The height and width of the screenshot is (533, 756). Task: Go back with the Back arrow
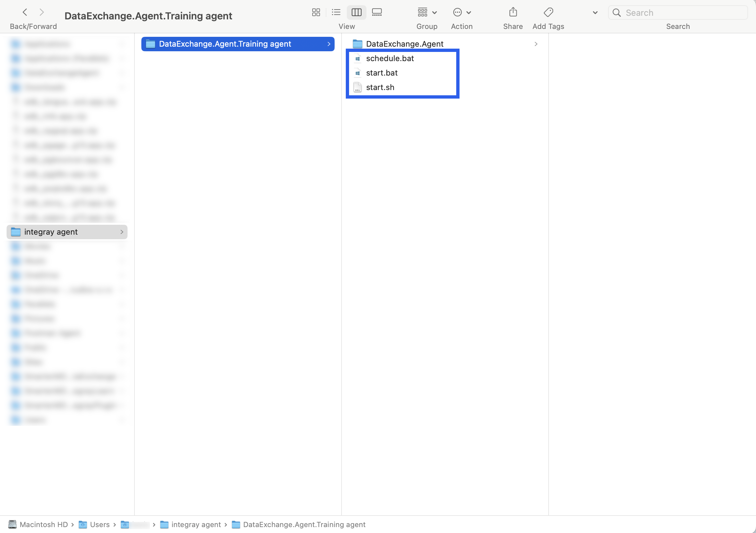tap(25, 12)
